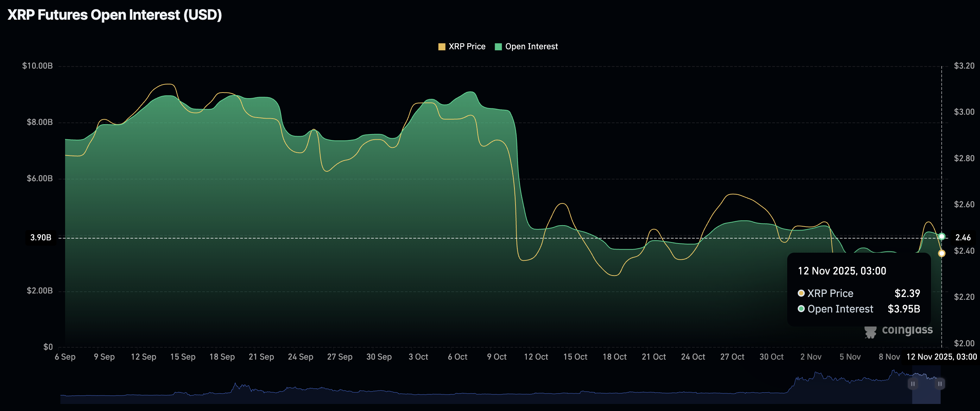The width and height of the screenshot is (980, 411).
Task: Click the green Open Interest bullet inside the tooltip
Action: 801,309
